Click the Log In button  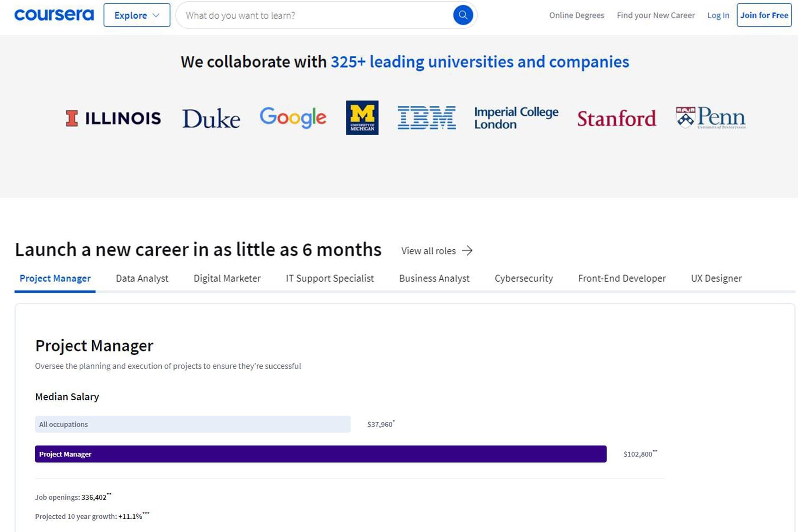719,15
